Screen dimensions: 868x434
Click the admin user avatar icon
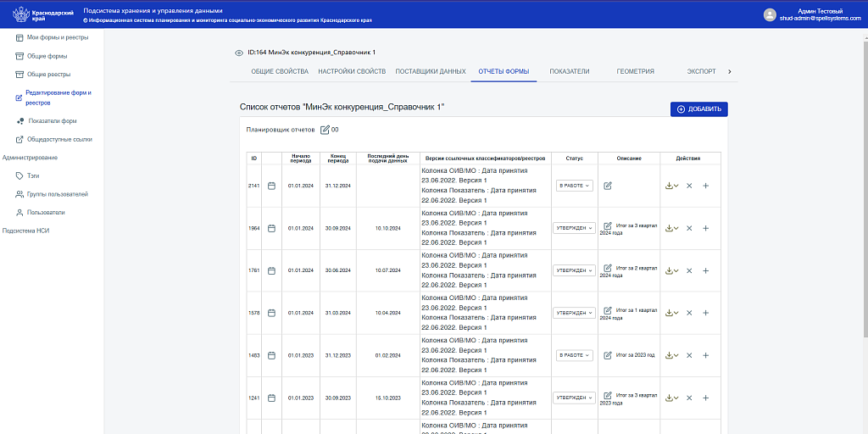(770, 14)
